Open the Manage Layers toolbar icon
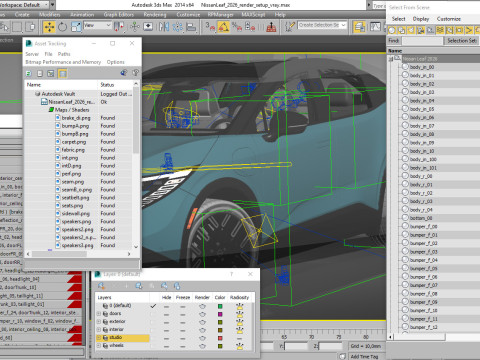Image resolution: width=480 pixels, height=360 pixels. [359, 27]
